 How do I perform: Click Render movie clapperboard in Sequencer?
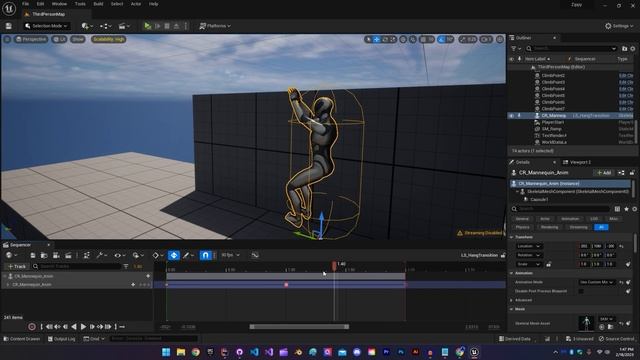(x=68, y=255)
